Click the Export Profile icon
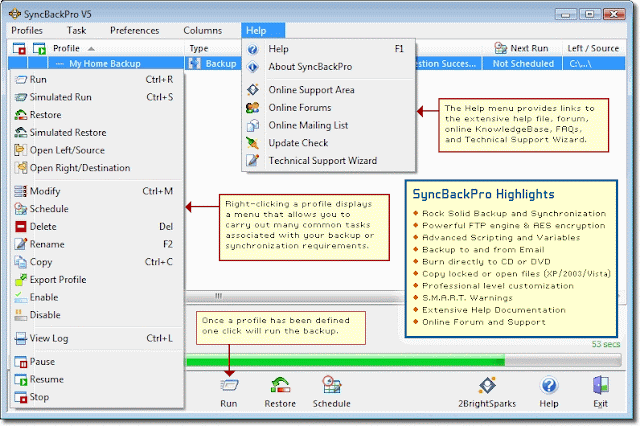This screenshot has width=640, height=426. [20, 280]
